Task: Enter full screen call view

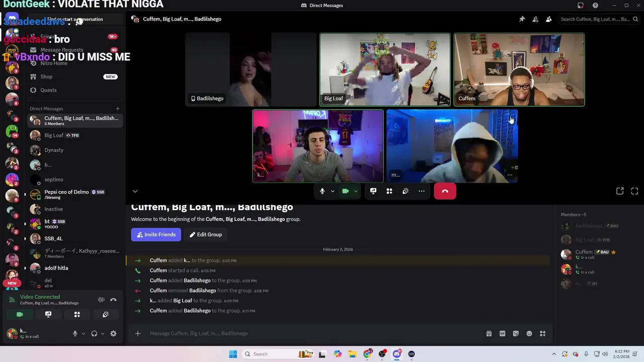Action: (634, 191)
